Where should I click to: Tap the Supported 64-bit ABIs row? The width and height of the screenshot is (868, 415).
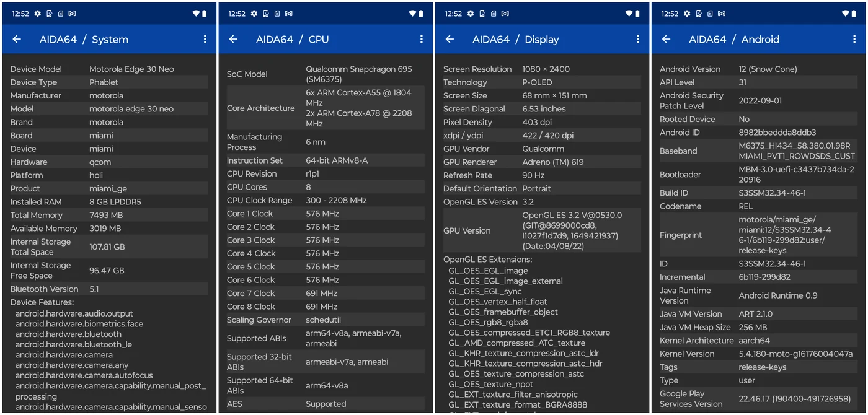[324, 385]
